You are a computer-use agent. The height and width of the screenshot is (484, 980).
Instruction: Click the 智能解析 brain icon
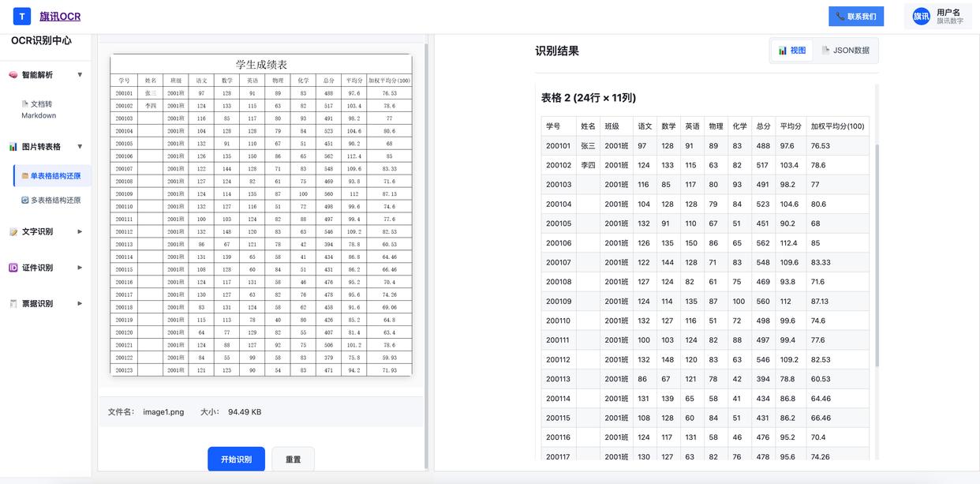[x=13, y=75]
